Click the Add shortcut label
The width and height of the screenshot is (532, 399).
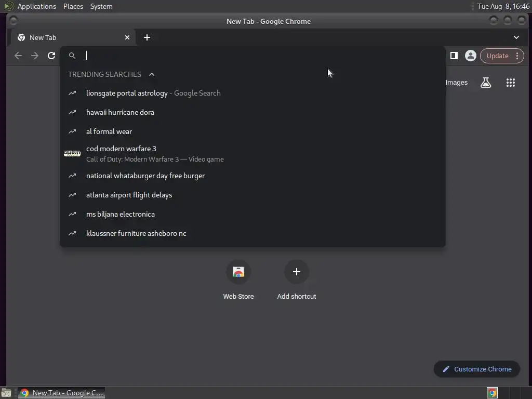[x=297, y=297]
